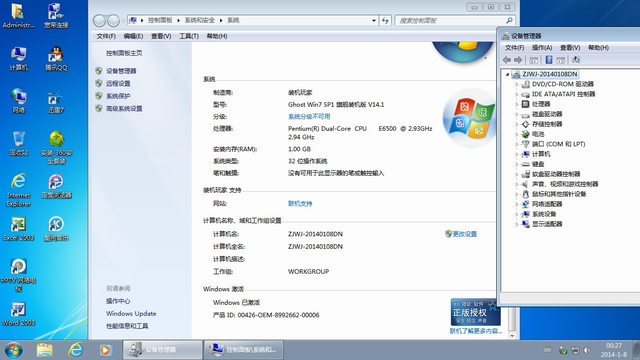Open 文件(F) menu in System control panel window
Screen dimensions: 640x360
tap(106, 36)
